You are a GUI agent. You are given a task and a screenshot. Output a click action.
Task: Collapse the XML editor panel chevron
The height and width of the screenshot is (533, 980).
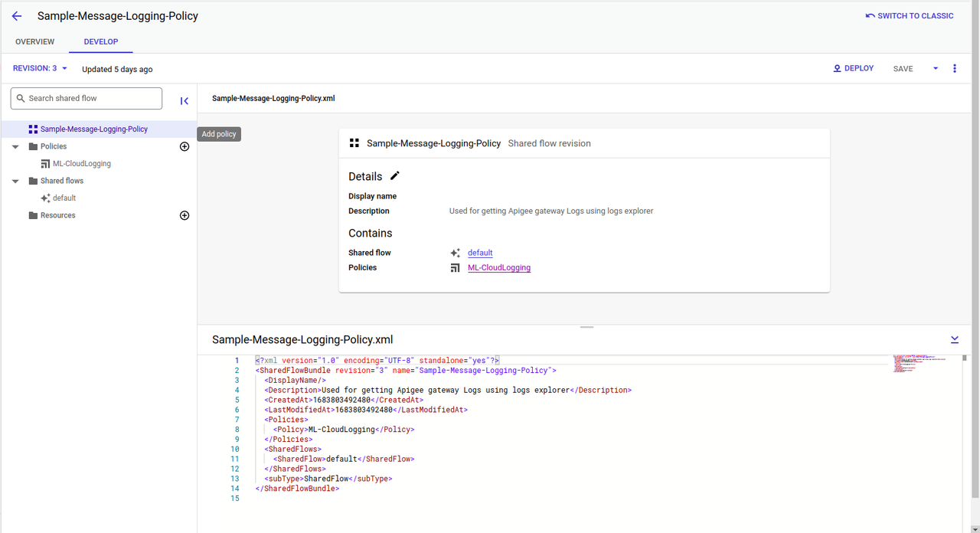point(955,339)
